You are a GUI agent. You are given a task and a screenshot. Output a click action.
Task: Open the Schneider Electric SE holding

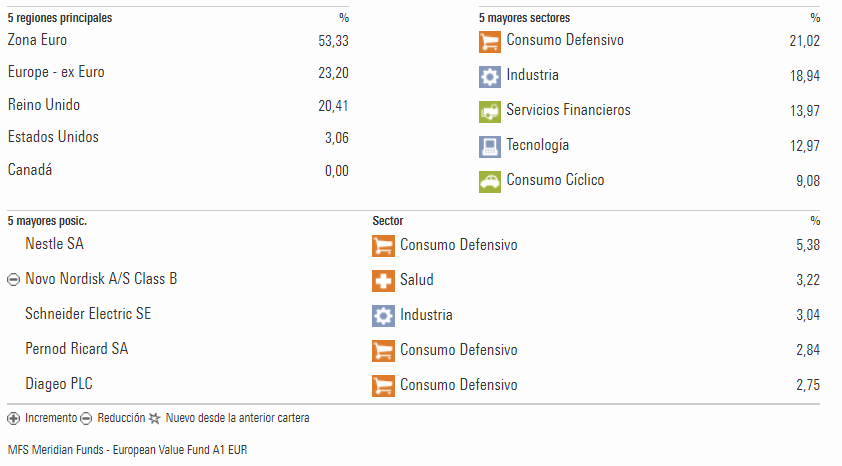[x=88, y=314]
